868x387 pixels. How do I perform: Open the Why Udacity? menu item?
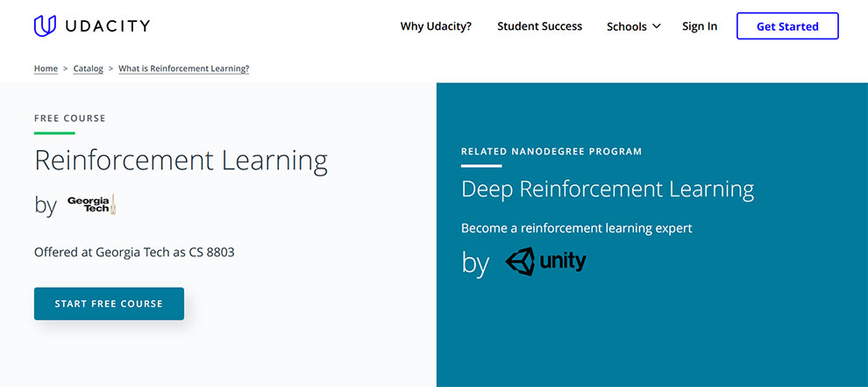[x=436, y=26]
